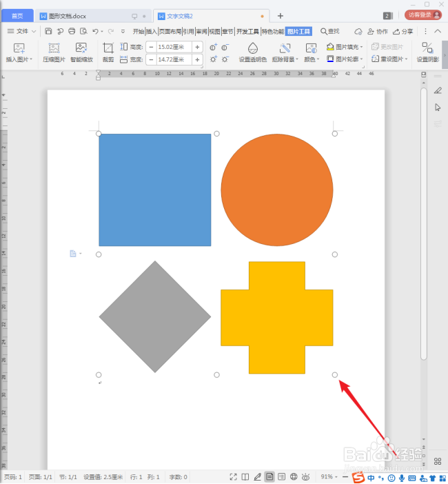
Task: Open the 页面布局 page layout tab
Action: coord(170,31)
